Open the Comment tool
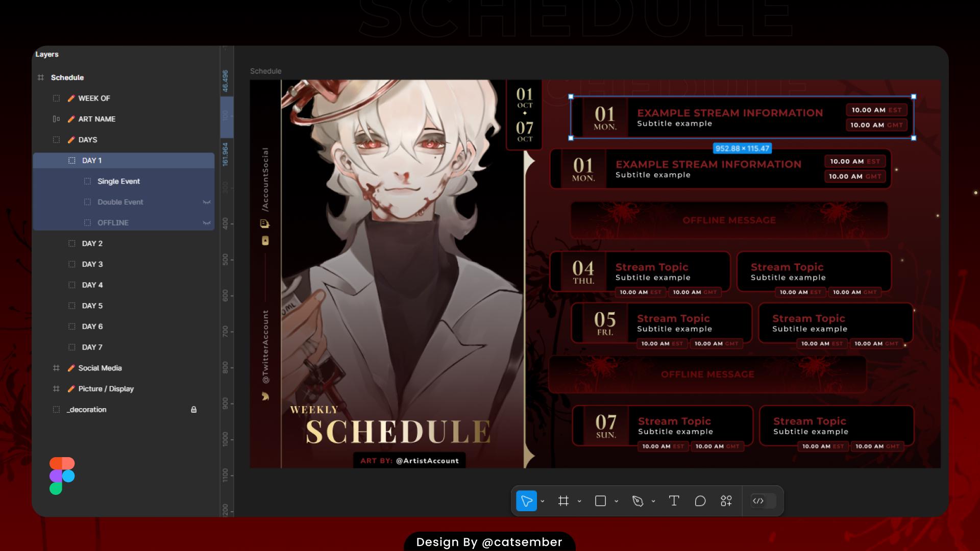This screenshot has height=551, width=980. (x=700, y=501)
